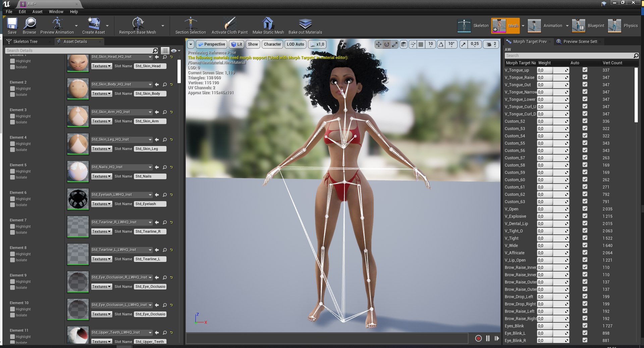This screenshot has height=348, width=644.
Task: Browse to the asset in Content Browser
Action: [30, 25]
